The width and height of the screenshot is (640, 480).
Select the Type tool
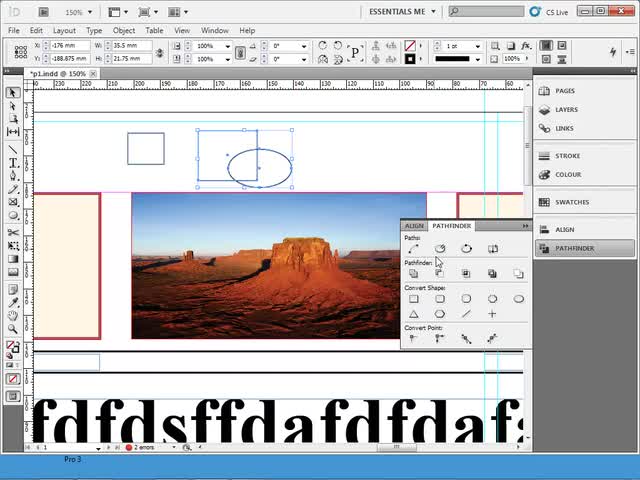[13, 163]
